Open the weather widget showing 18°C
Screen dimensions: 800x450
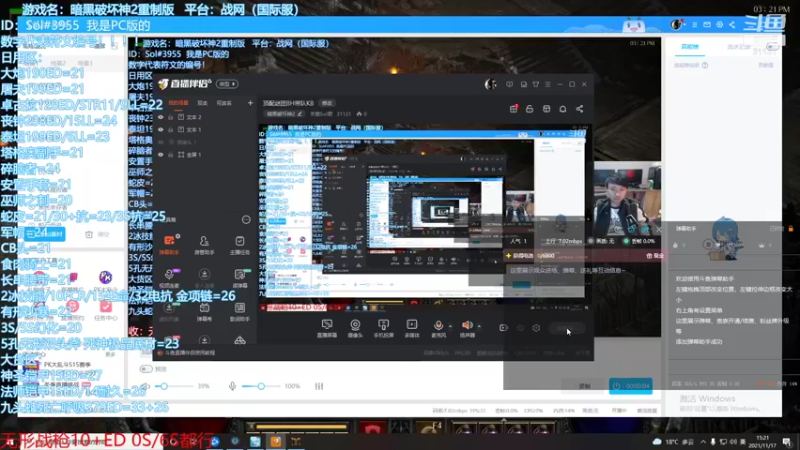(673, 442)
